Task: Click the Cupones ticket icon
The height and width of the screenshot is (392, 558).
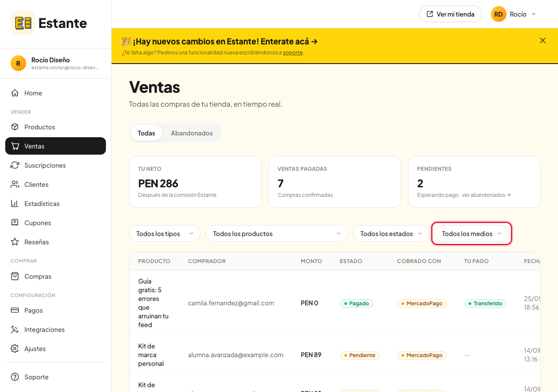Action: pos(15,223)
